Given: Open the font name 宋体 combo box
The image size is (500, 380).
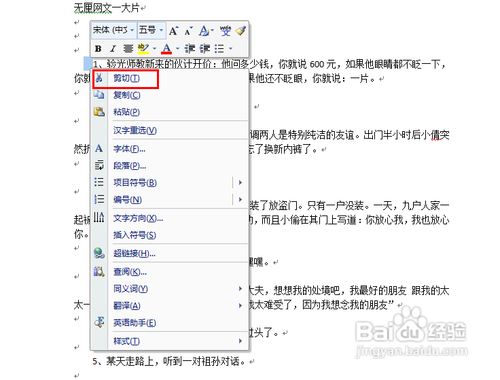Looking at the screenshot, I should tap(113, 30).
